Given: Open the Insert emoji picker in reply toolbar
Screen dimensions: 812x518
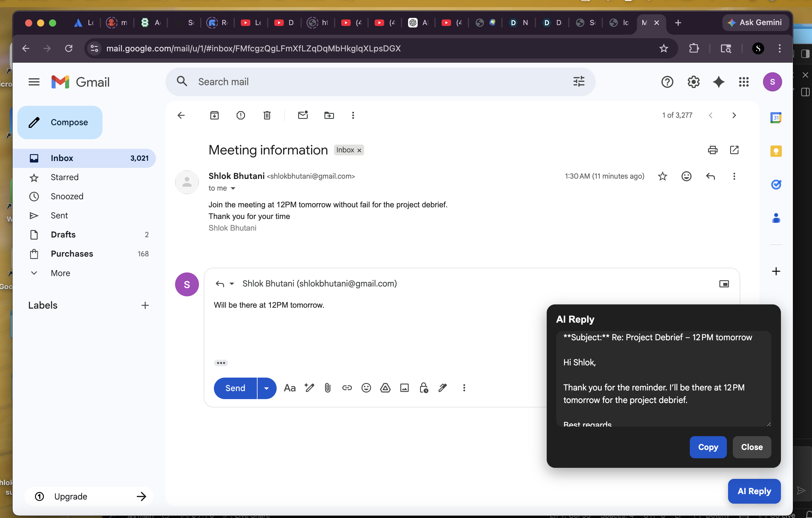Looking at the screenshot, I should [366, 388].
